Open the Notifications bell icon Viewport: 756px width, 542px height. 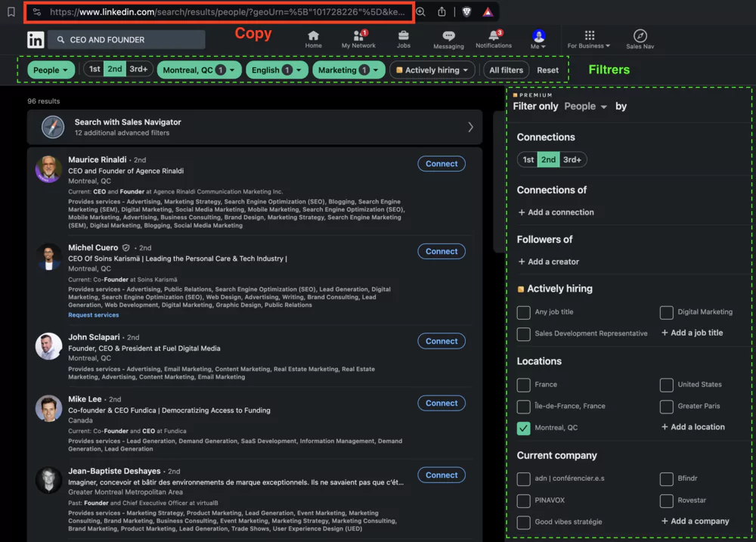point(494,36)
